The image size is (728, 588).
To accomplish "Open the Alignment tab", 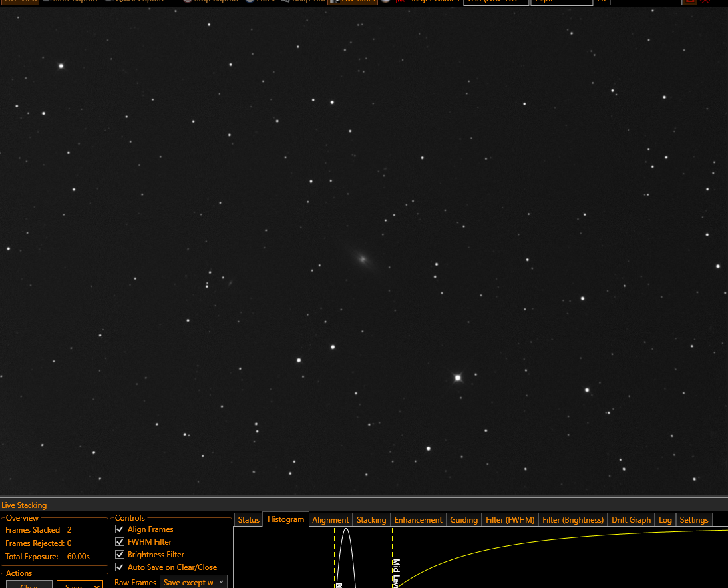I will pos(330,519).
